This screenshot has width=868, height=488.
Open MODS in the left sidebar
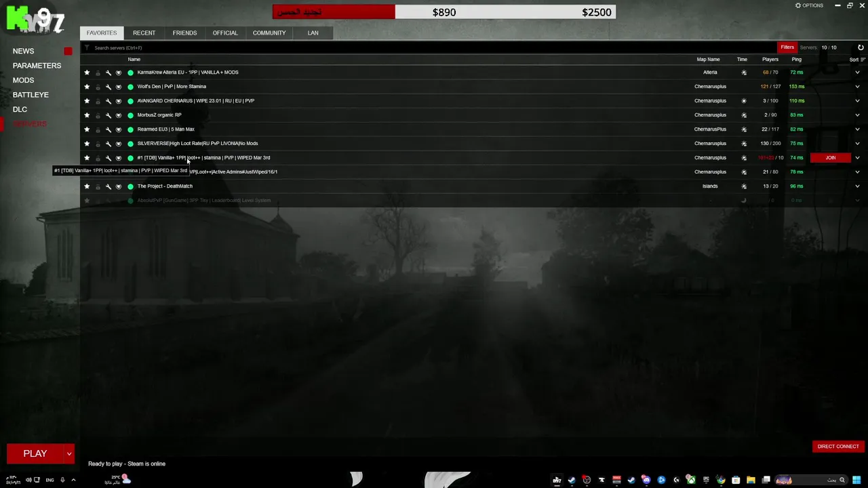point(23,80)
